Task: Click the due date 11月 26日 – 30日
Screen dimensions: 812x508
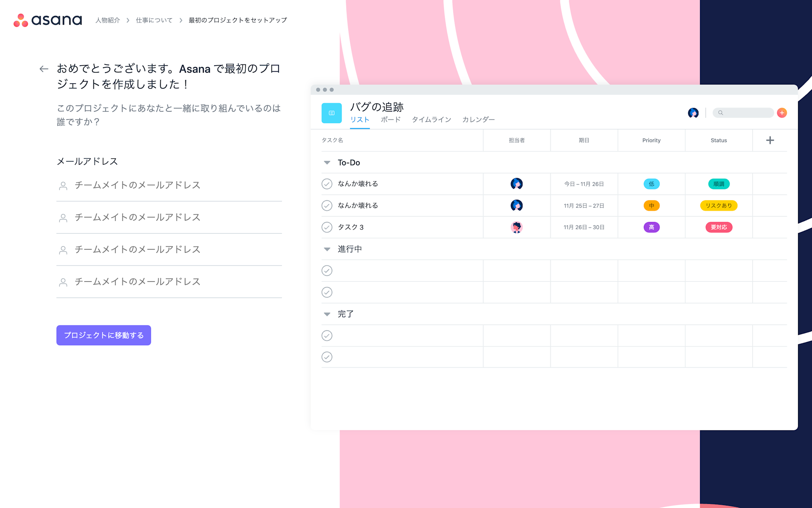Action: (x=584, y=227)
